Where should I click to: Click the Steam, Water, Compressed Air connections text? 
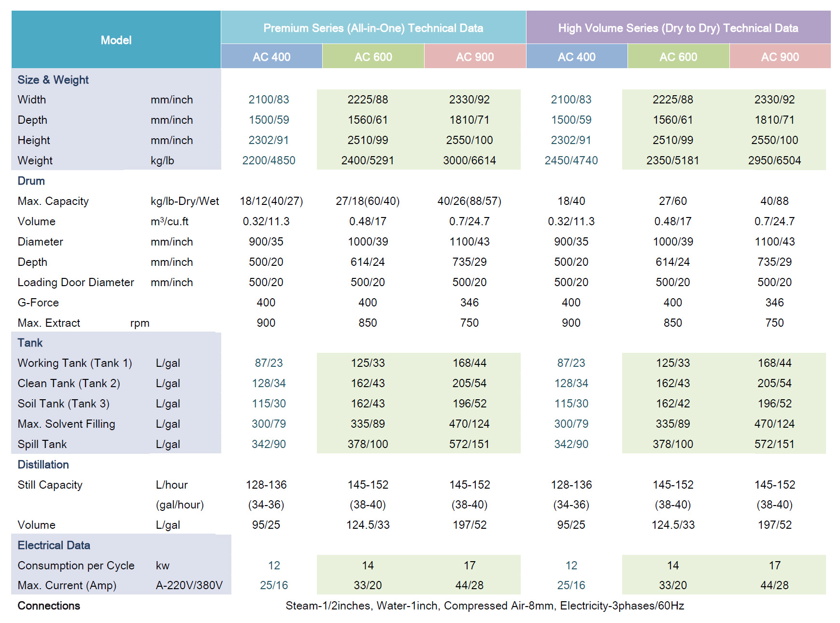coord(484,606)
